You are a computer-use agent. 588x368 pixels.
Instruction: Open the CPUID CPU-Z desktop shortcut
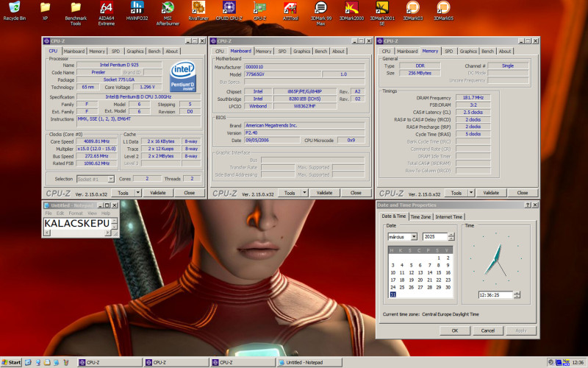coord(229,11)
